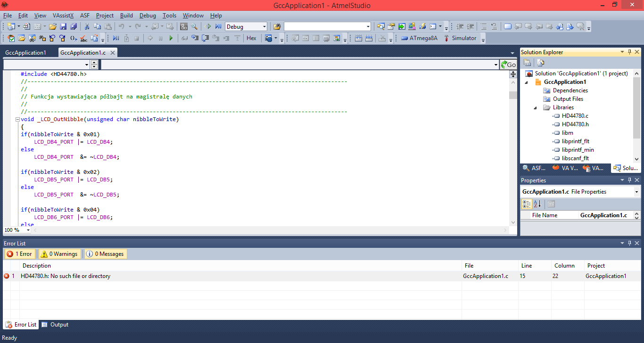This screenshot has width=644, height=343.
Task: Comment out selected lines icon
Action: click(484, 26)
